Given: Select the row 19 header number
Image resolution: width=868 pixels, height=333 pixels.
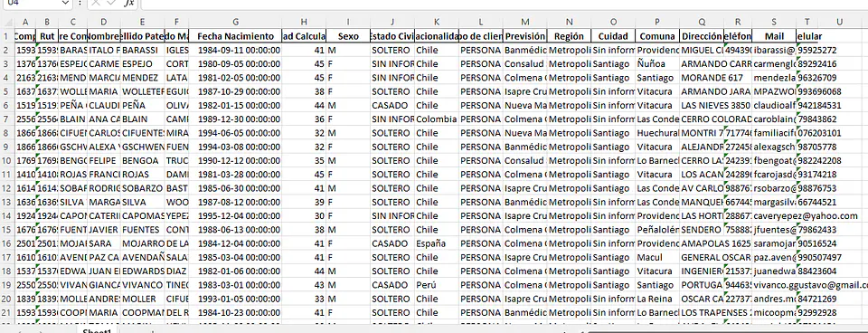Looking at the screenshot, I should [6, 285].
